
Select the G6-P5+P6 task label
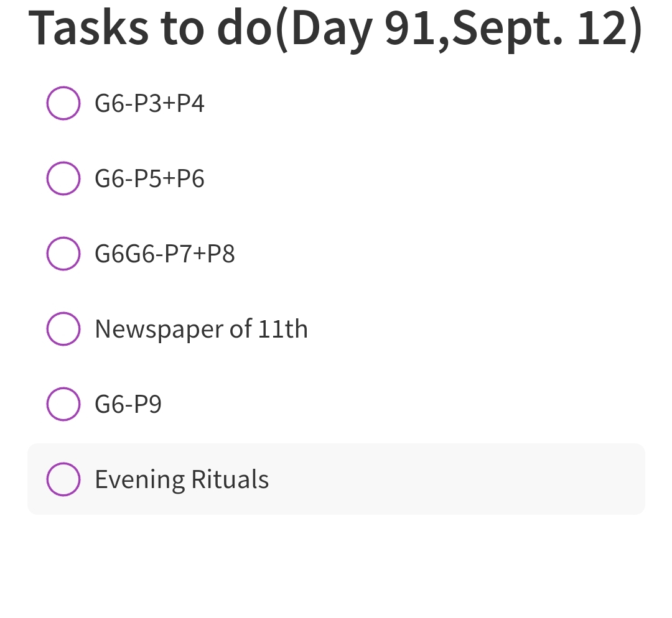click(x=149, y=179)
